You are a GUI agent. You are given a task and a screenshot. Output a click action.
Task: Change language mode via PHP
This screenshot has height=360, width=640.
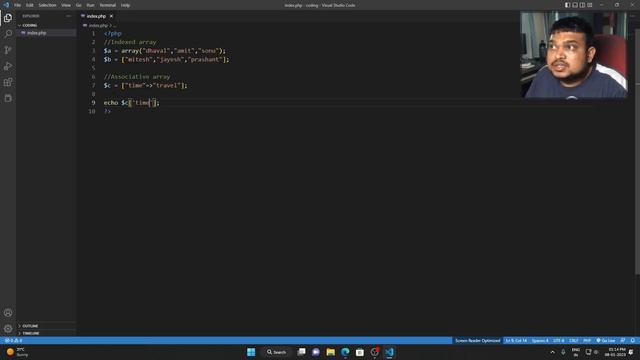[x=587, y=340]
